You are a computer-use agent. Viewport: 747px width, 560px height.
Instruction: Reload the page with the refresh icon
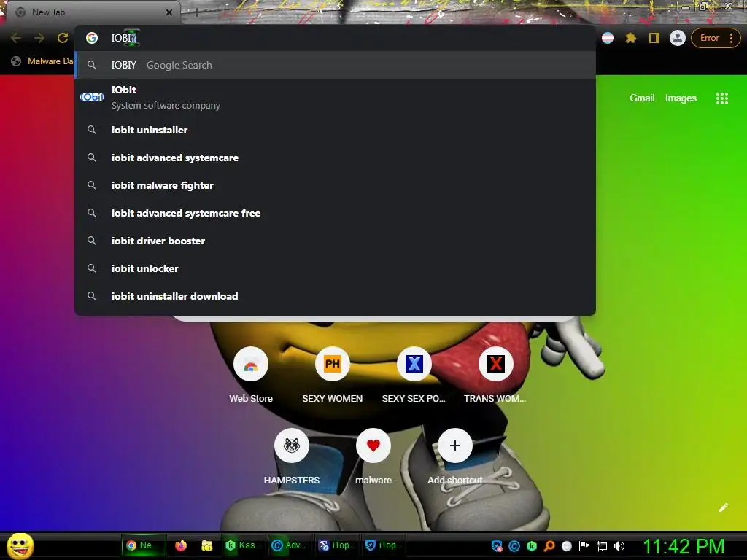pos(63,38)
